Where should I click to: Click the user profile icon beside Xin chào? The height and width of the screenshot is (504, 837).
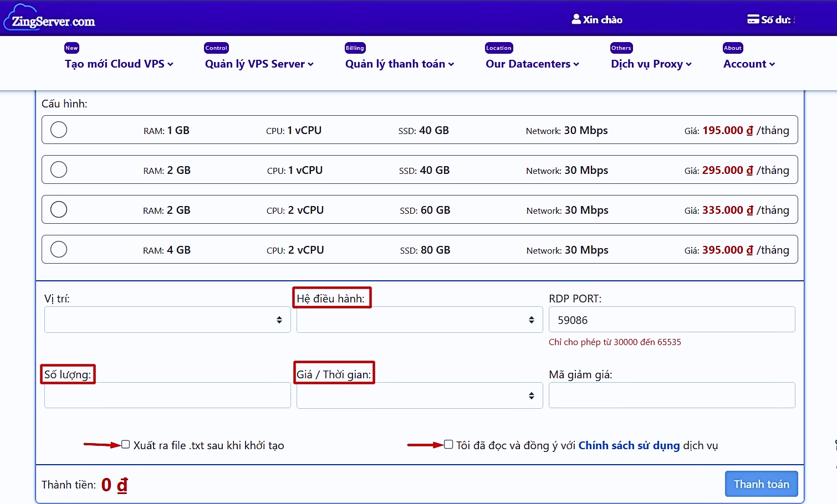pyautogui.click(x=576, y=19)
